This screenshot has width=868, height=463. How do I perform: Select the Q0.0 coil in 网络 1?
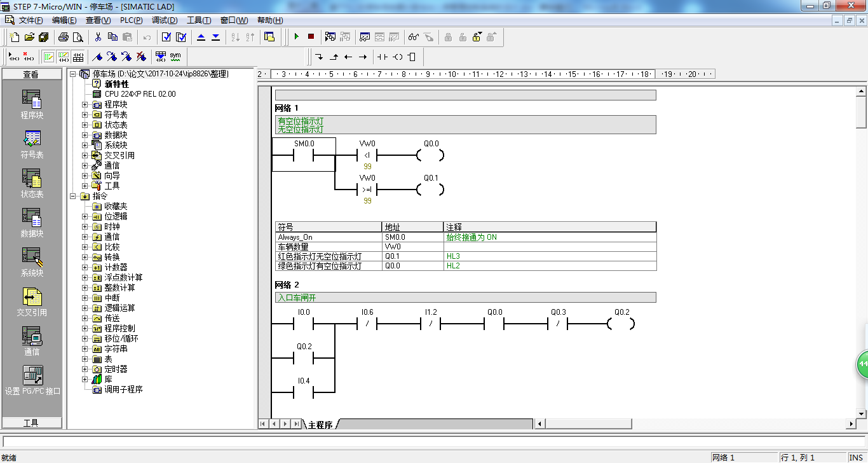[x=430, y=155]
